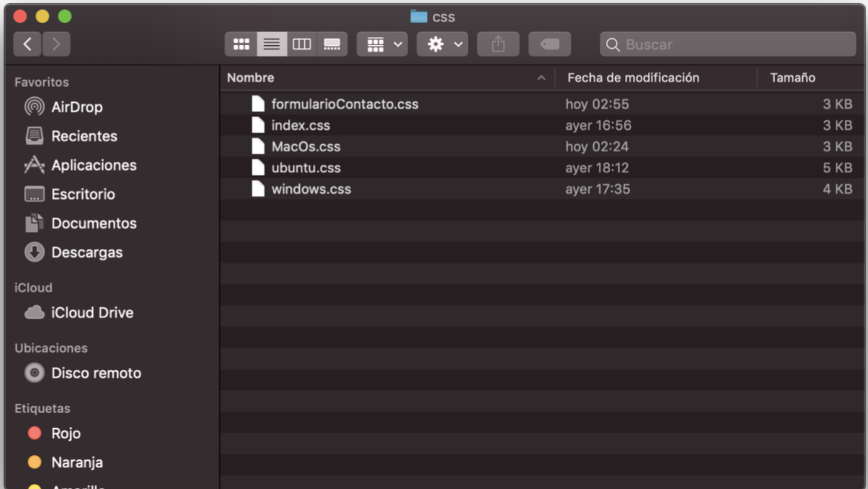Open iCloud Drive from the sidebar

[92, 312]
